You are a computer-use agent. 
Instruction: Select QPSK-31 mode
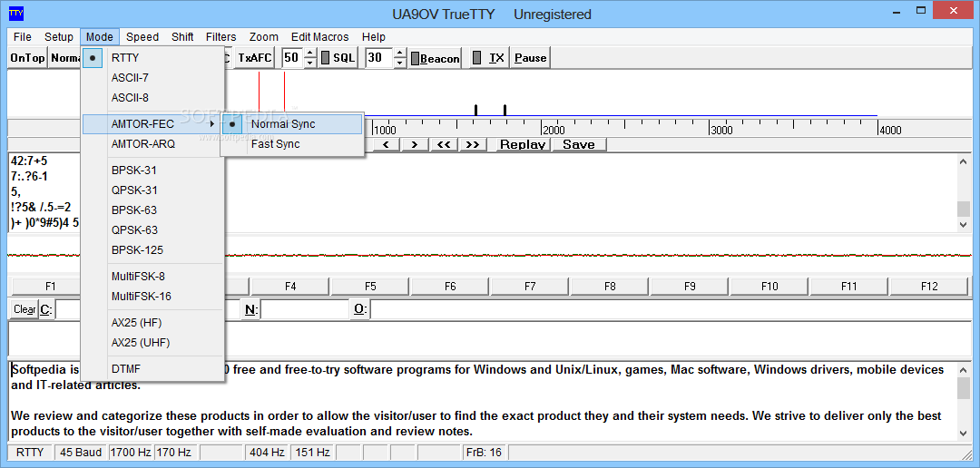pos(152,190)
